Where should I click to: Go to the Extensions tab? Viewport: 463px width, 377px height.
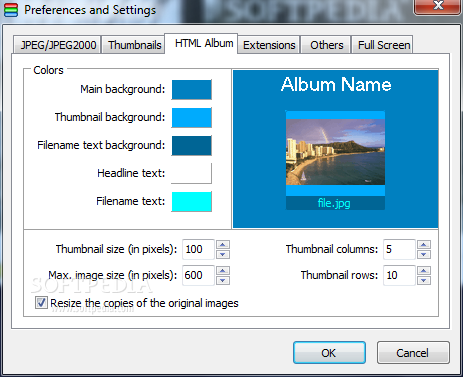click(x=269, y=45)
